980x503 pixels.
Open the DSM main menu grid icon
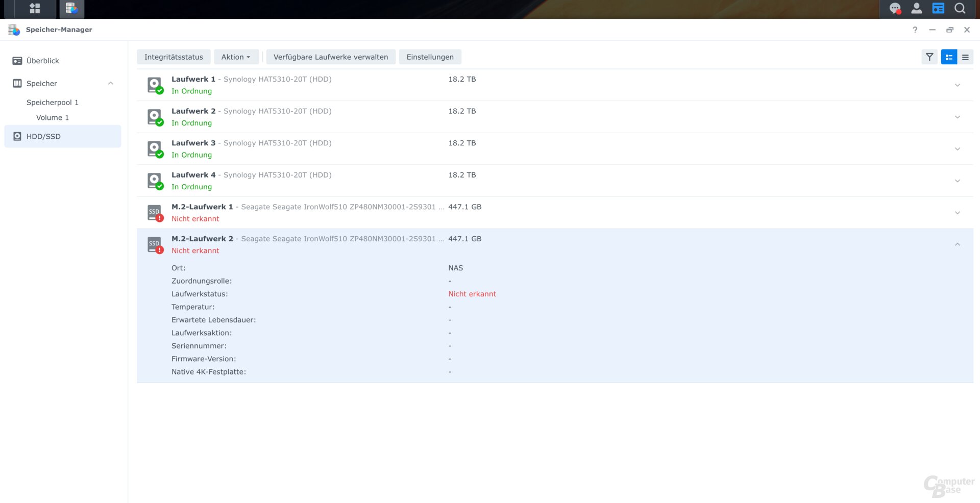point(35,9)
